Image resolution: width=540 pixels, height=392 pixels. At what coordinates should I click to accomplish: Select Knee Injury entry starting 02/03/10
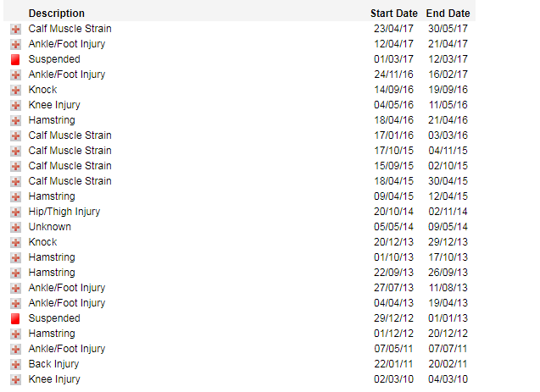54,379
